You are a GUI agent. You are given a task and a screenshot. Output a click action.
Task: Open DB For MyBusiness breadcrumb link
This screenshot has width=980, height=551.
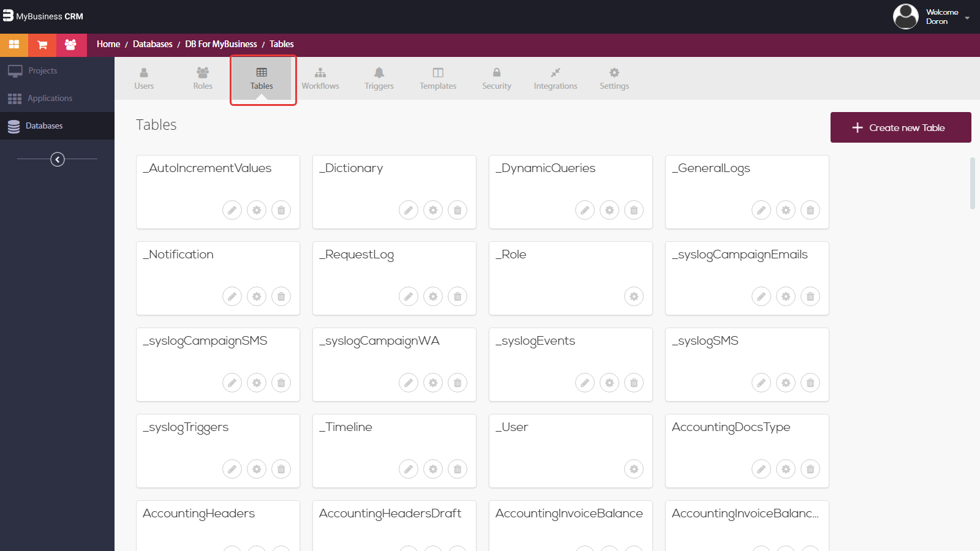[x=221, y=44]
